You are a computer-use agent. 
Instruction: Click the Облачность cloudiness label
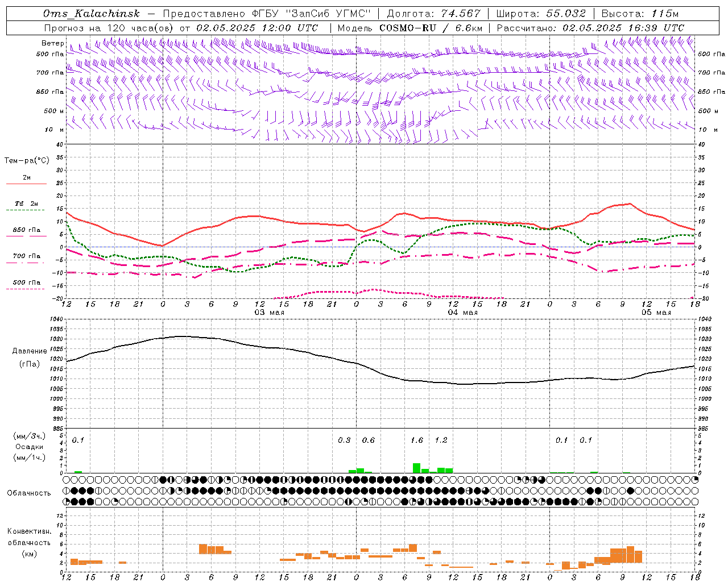tap(29, 493)
